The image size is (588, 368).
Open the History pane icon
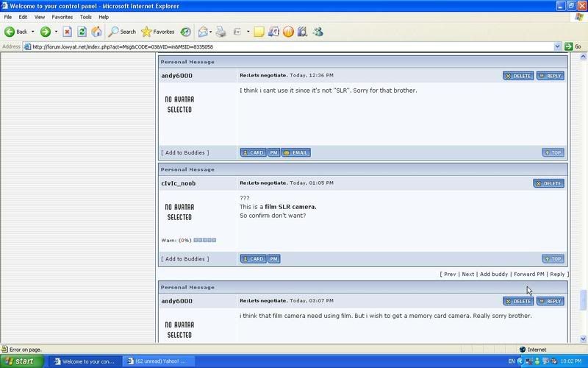pyautogui.click(x=186, y=32)
